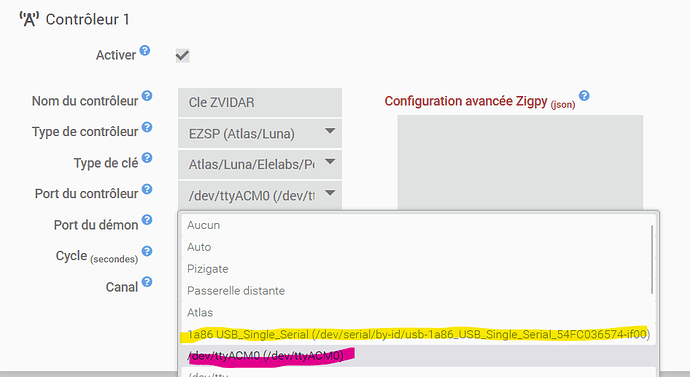Image resolution: width=690 pixels, height=377 pixels.
Task: Select the Aucun port option
Action: [x=418, y=225]
